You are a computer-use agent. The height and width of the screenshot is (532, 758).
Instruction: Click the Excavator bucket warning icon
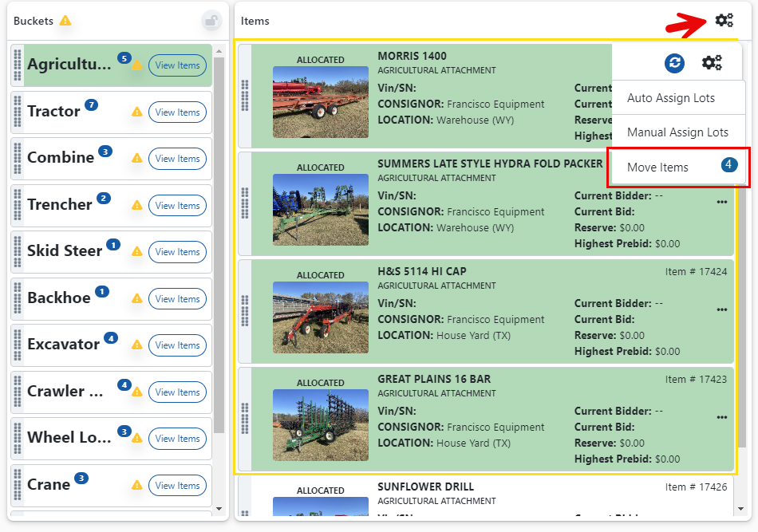click(x=136, y=345)
